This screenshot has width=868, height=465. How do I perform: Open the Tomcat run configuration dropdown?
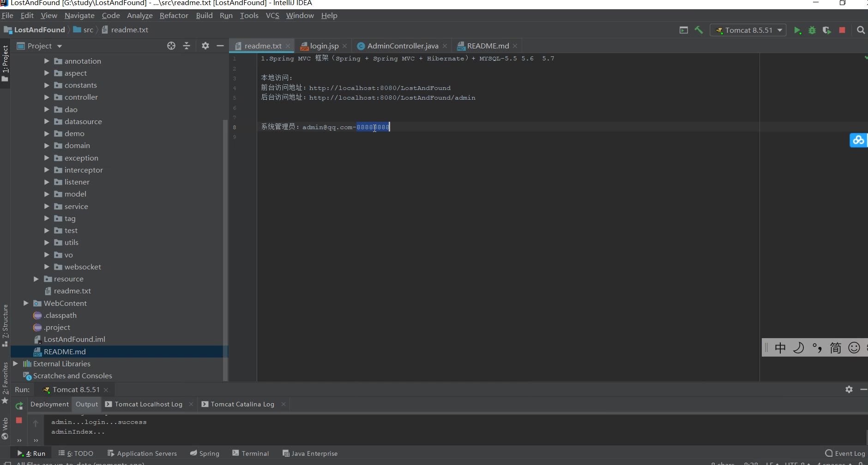pyautogui.click(x=748, y=30)
